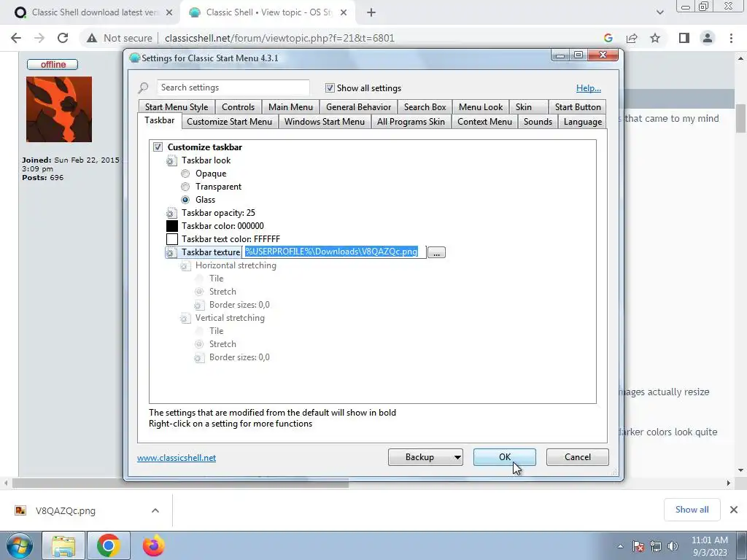Launch Firefox from the taskbar
This screenshot has height=560, width=747.
(x=153, y=546)
